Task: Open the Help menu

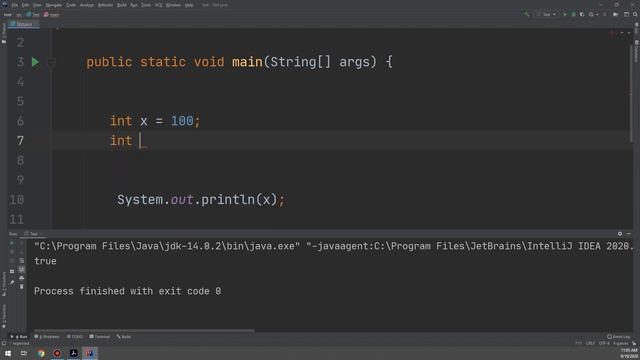Action: pyautogui.click(x=189, y=5)
